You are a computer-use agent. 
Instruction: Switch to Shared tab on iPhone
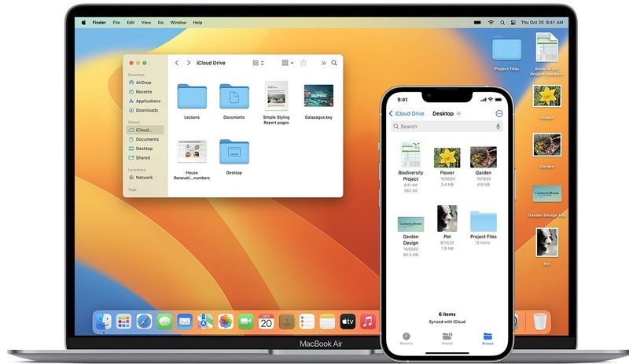(447, 338)
